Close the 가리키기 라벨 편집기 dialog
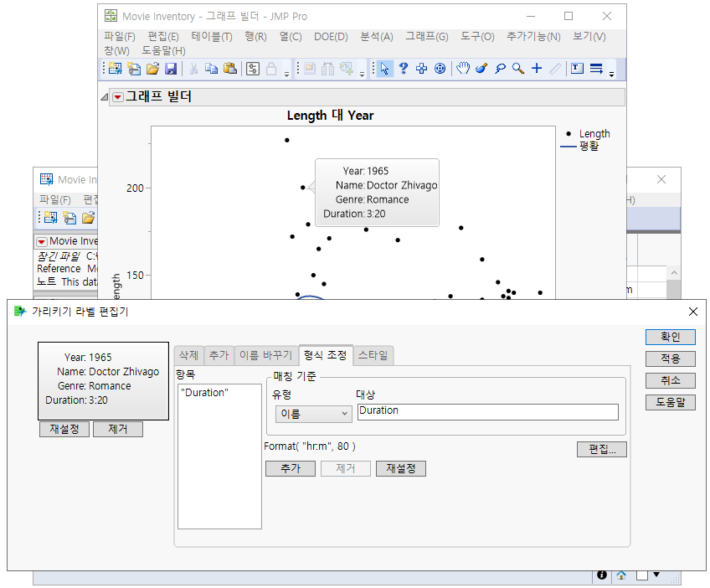 (692, 312)
